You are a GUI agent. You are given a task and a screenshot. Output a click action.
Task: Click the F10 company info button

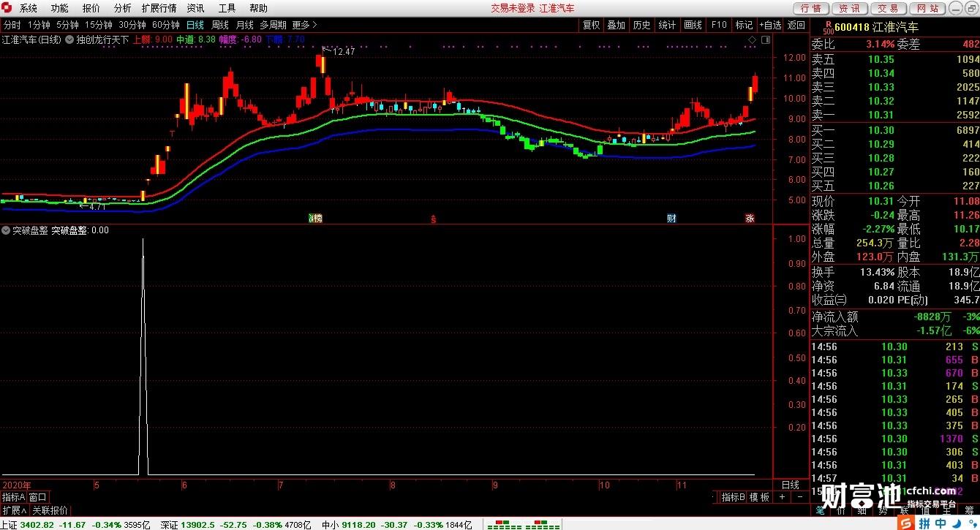point(719,25)
